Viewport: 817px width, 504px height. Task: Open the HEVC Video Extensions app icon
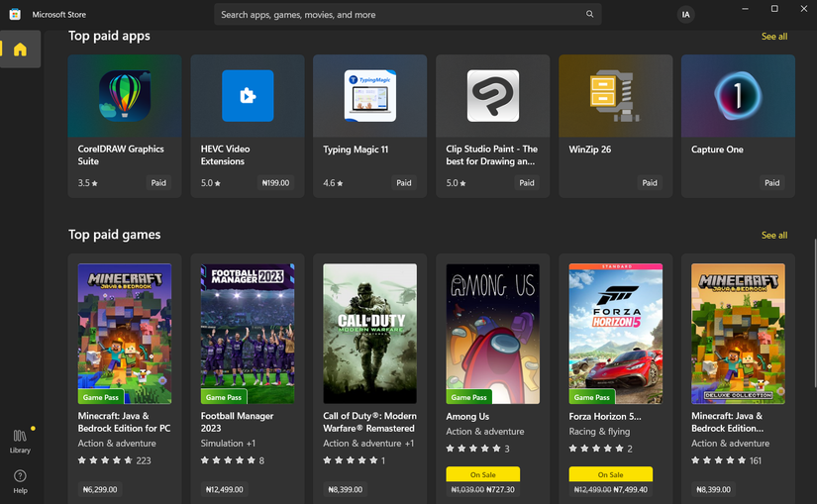[248, 96]
